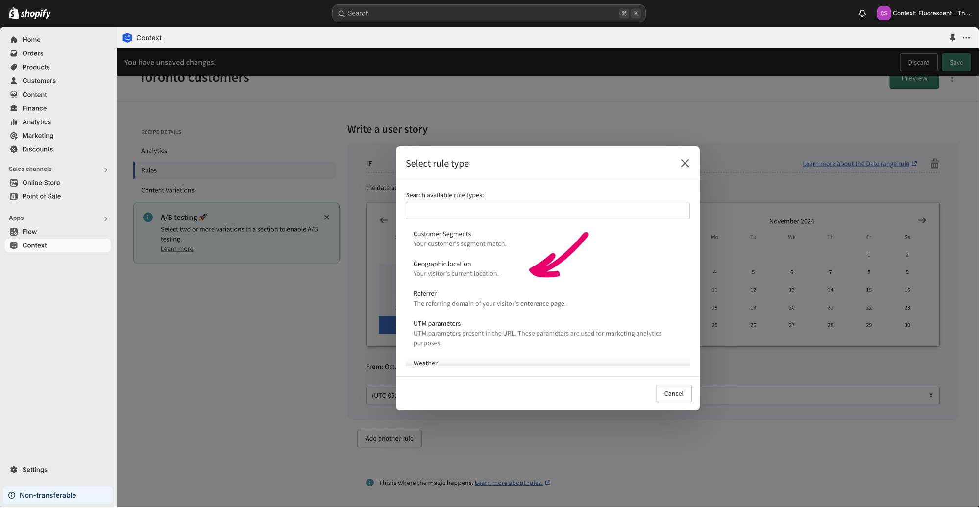Image resolution: width=980 pixels, height=508 pixels.
Task: Choose the UTM parameters rule type
Action: [x=437, y=324]
